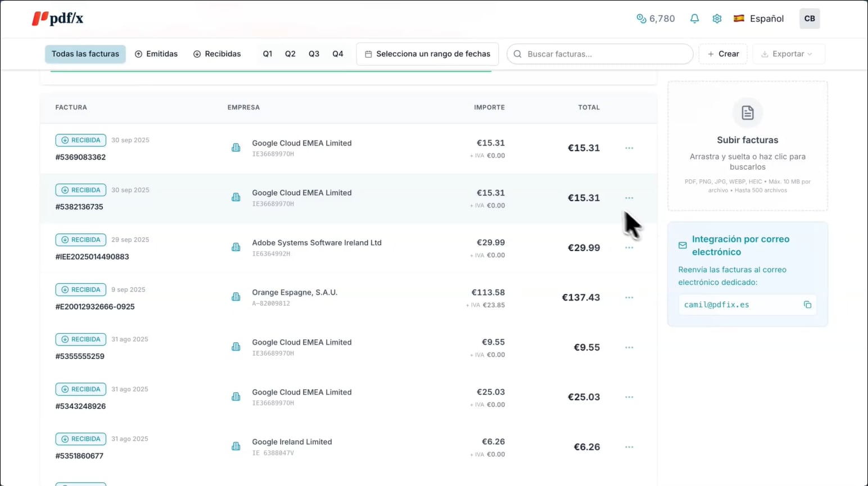Select the Adobe Systems Software Ireland Ltd name
The image size is (868, 486).
[317, 243]
